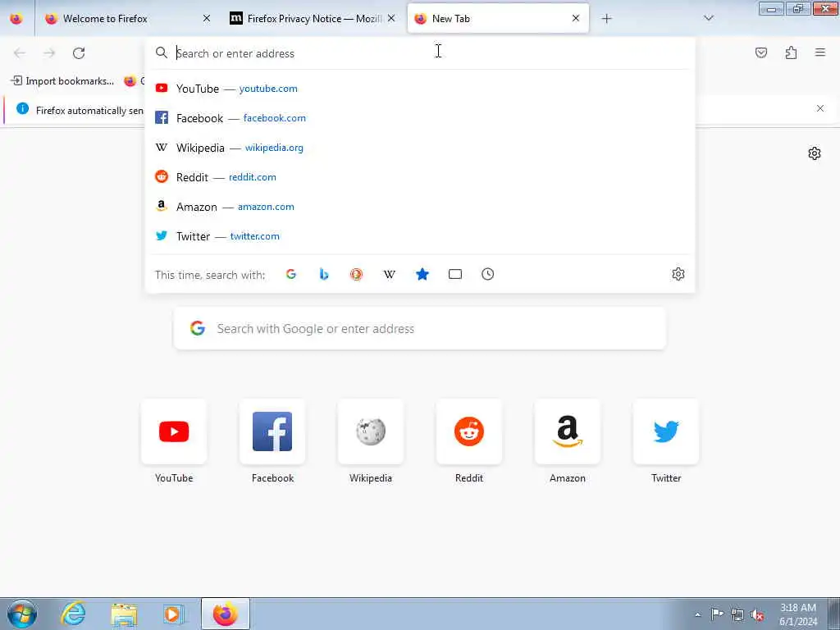Image resolution: width=840 pixels, height=630 pixels.
Task: Select Wikipedia suggestion in address dropdown
Action: pos(419,148)
